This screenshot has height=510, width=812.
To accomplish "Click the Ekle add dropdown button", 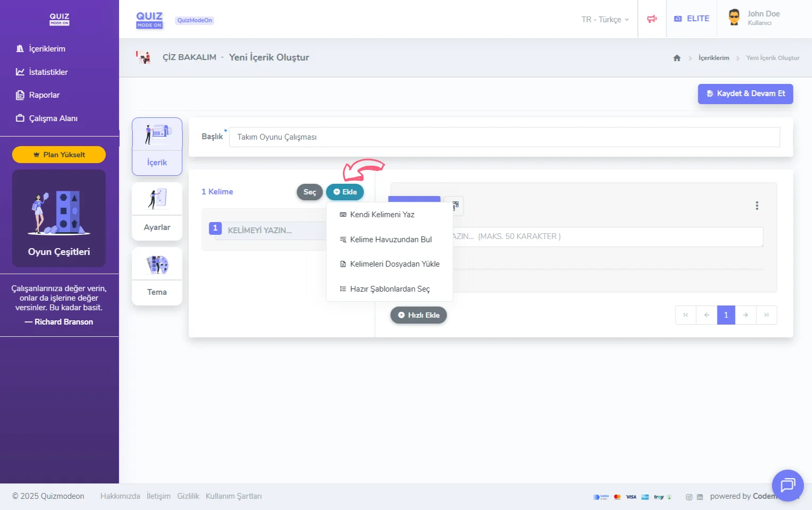I will coord(345,192).
